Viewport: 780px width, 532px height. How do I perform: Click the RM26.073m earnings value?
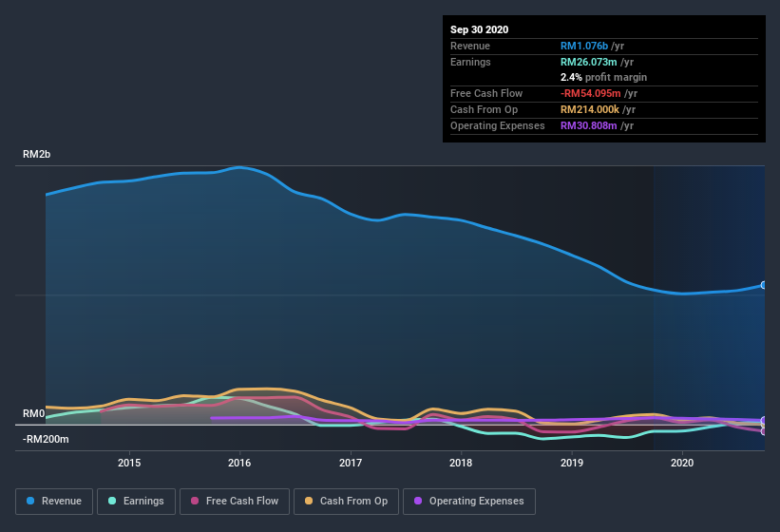coord(588,62)
